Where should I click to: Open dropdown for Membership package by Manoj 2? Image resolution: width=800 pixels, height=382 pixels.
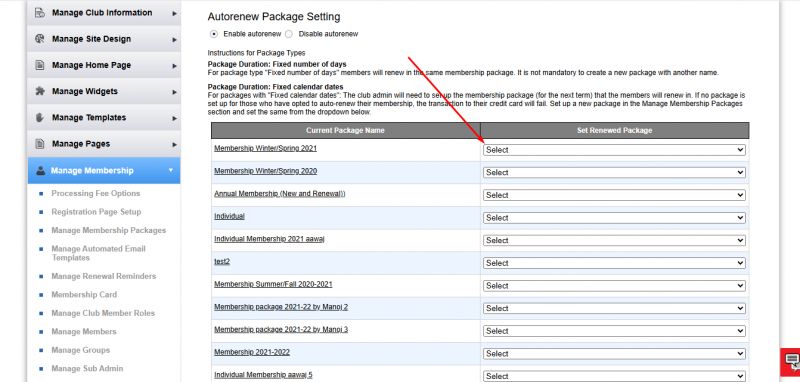tap(614, 308)
